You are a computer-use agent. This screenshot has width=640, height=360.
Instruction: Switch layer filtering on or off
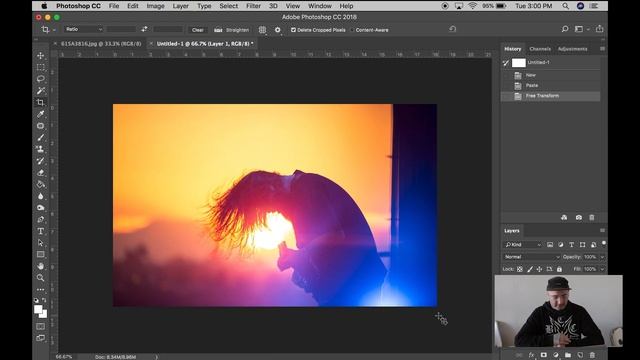coord(604,244)
